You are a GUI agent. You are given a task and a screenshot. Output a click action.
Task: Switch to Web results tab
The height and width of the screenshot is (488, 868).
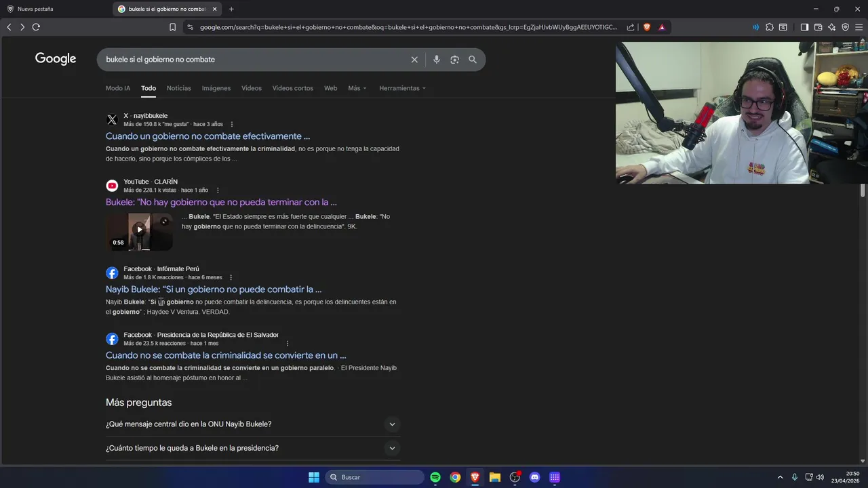click(330, 88)
